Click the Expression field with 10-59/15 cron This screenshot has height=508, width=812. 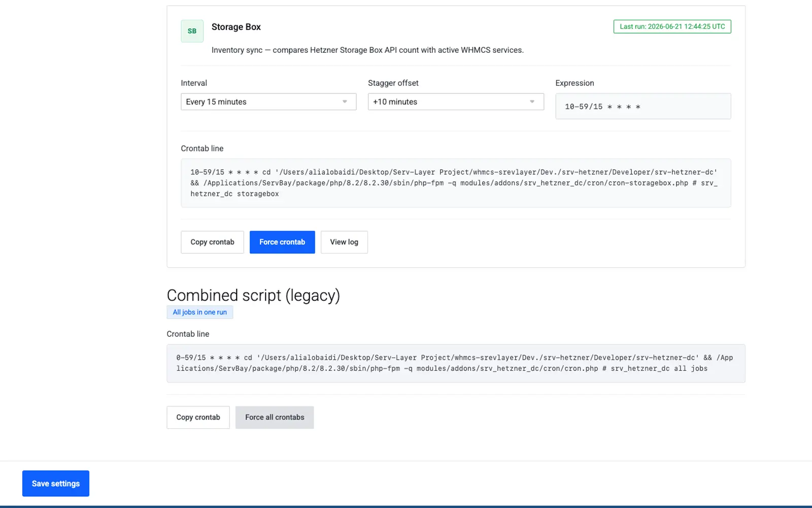click(643, 106)
